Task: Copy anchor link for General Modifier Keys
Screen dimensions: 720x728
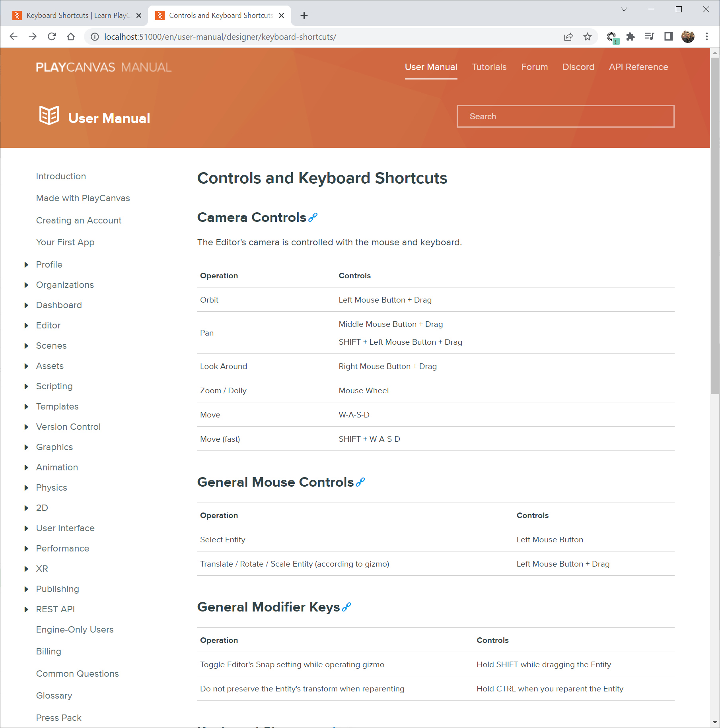Action: pos(346,607)
